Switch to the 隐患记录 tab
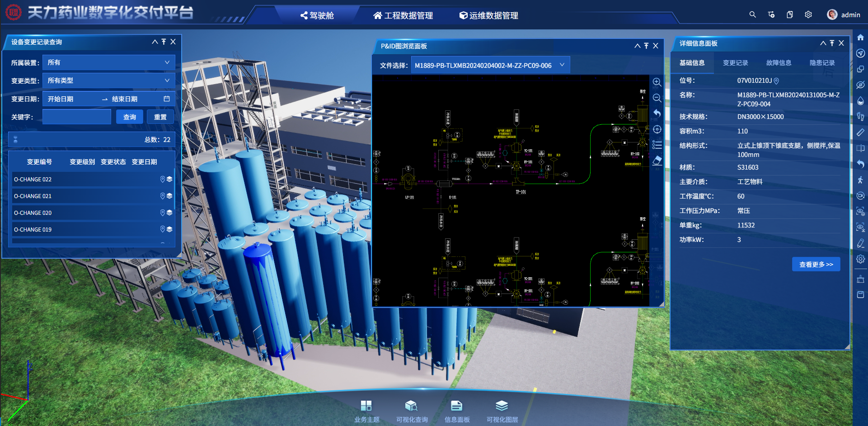The height and width of the screenshot is (426, 868). [822, 63]
